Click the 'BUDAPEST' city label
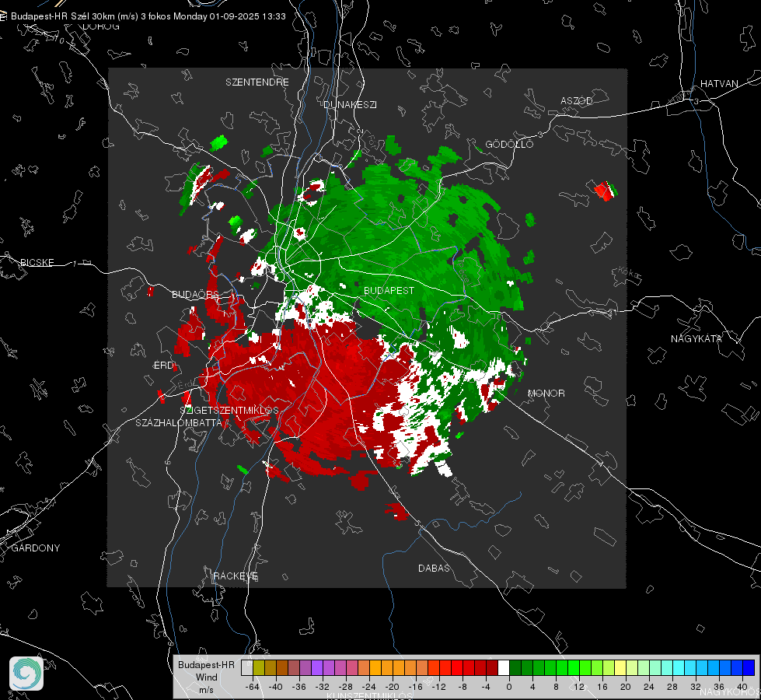The height and width of the screenshot is (700, 761). point(389,290)
